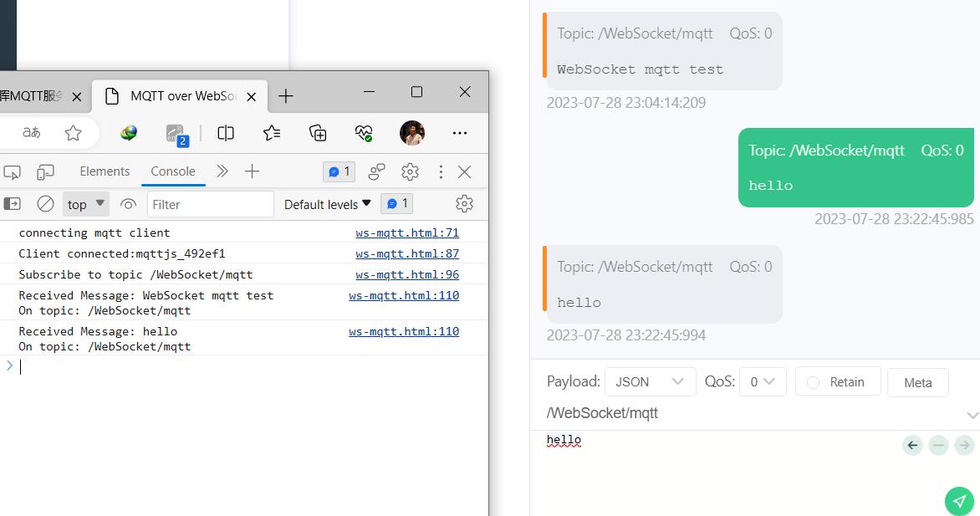
Task: Open a new browser tab
Action: (286, 96)
